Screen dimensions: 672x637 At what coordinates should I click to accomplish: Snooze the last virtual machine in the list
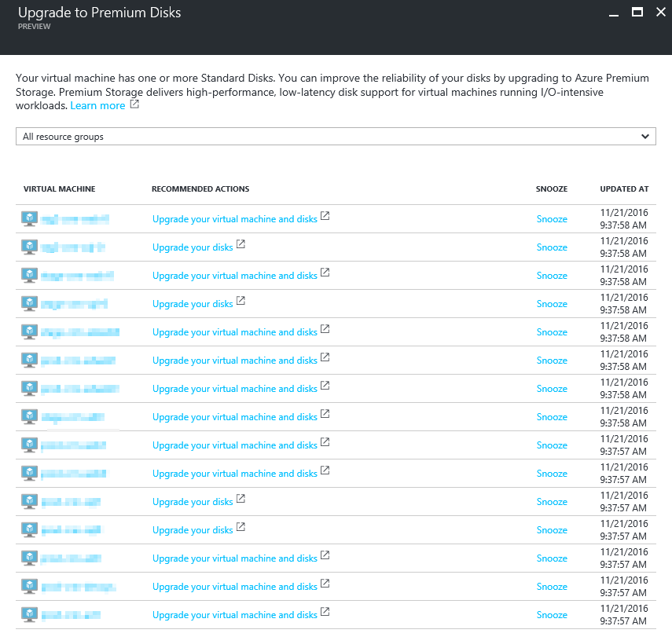[552, 615]
